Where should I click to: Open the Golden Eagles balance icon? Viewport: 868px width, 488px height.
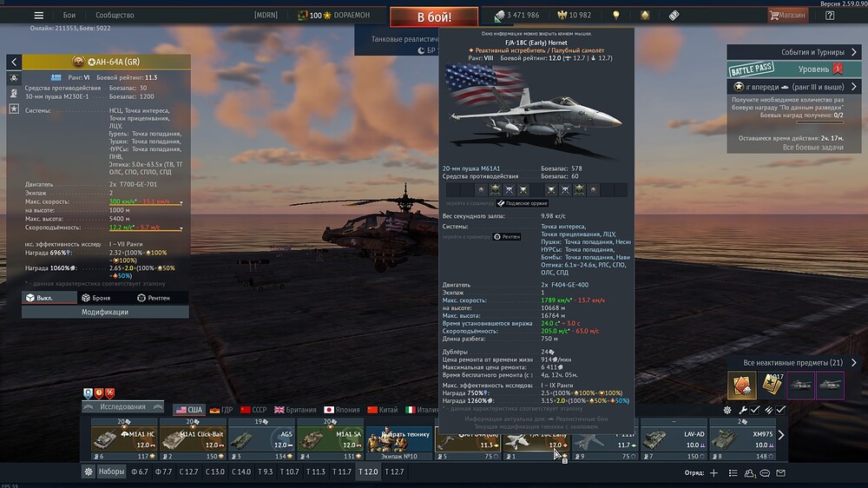point(562,16)
